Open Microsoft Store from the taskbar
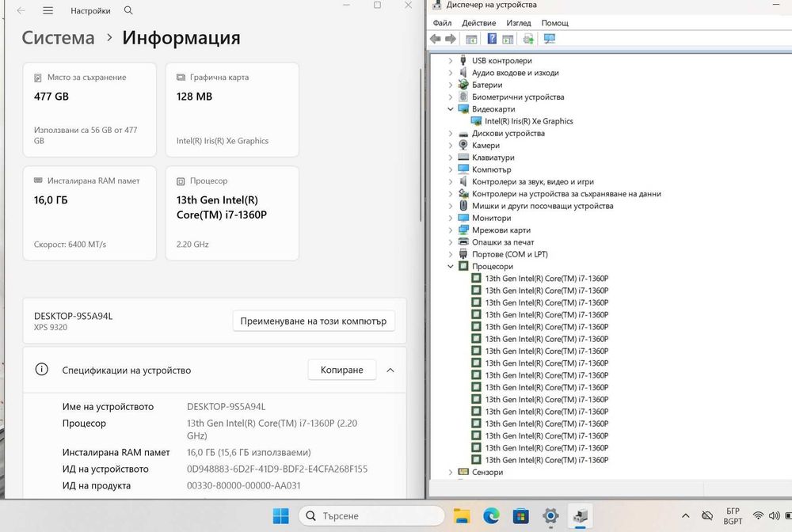This screenshot has width=792, height=532. click(521, 516)
